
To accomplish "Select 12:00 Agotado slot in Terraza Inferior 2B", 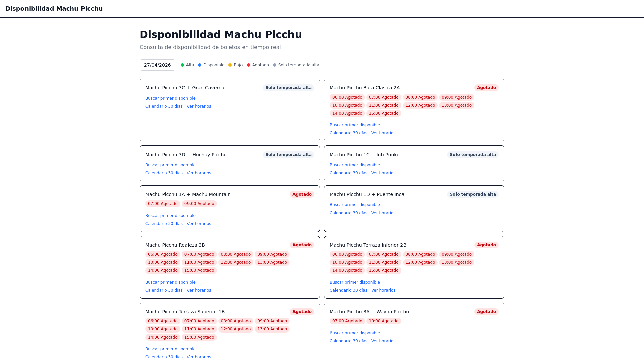I will (420, 262).
